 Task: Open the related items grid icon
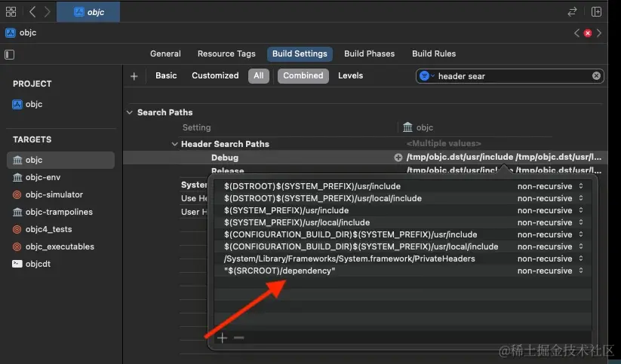pyautogui.click(x=11, y=12)
